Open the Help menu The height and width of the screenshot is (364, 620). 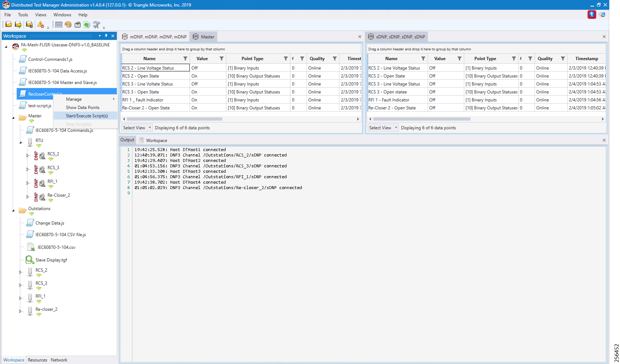pos(83,15)
